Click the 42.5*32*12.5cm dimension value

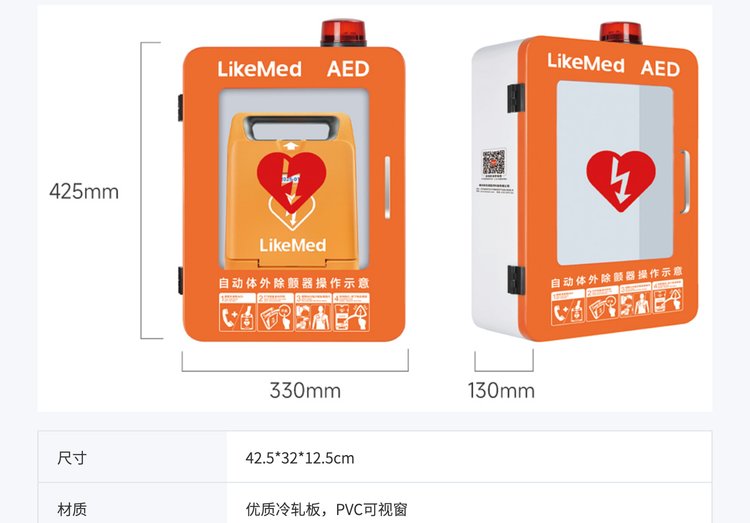tap(300, 458)
